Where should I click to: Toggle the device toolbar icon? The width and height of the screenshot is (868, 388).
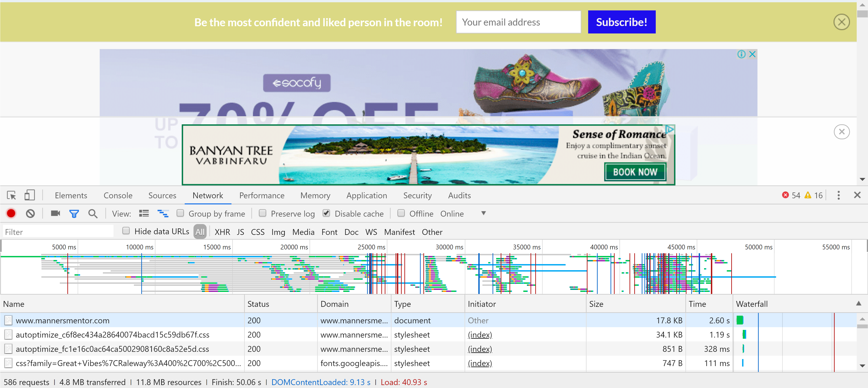[x=29, y=195]
